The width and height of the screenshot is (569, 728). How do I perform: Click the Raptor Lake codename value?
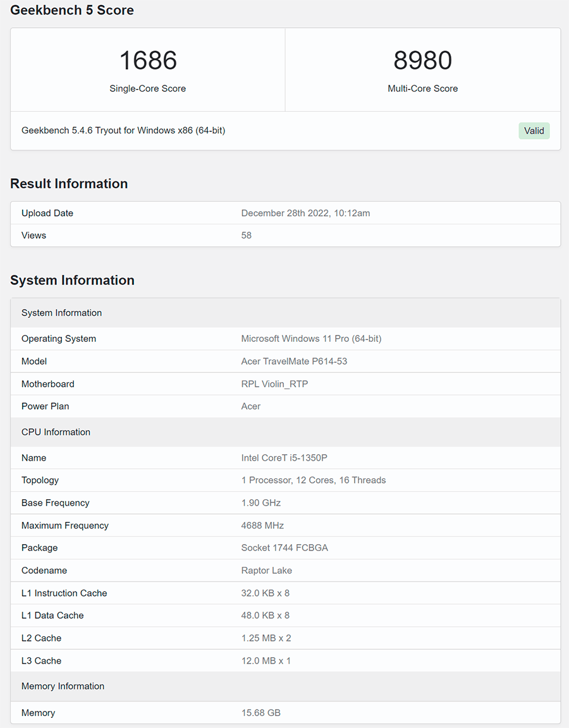coord(266,571)
